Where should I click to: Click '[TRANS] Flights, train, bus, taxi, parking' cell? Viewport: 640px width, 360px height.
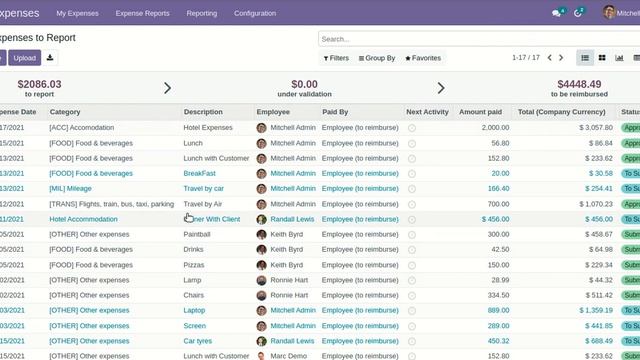point(111,204)
